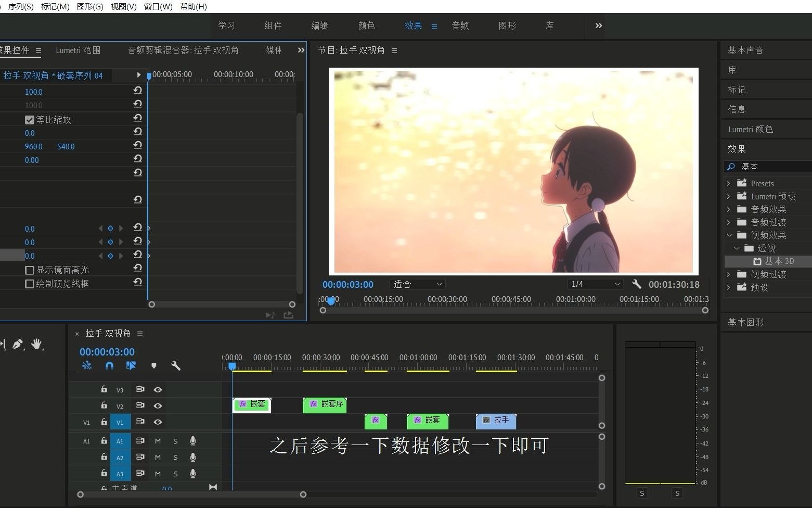The image size is (812, 508).
Task: Switch to the 编辑 workspace tab
Action: 320,26
